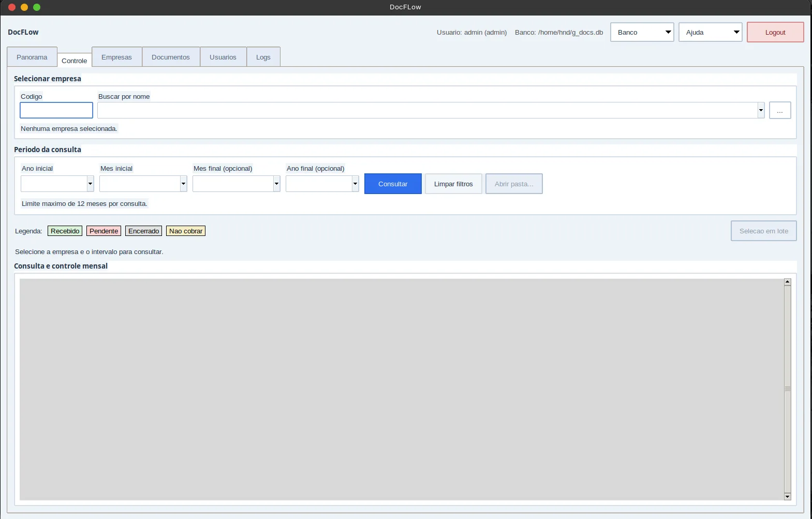Expand the Mes final (opcional) combo box

coord(276,184)
